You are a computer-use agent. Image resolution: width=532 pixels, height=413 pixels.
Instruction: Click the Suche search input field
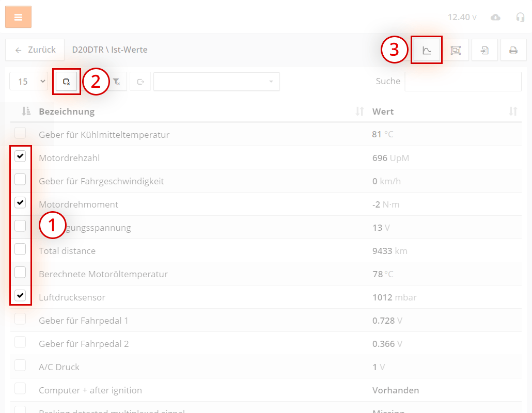click(462, 82)
